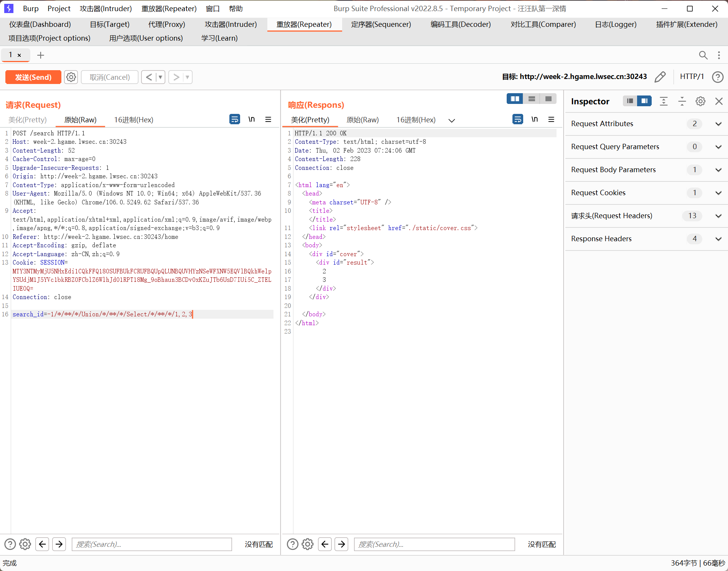This screenshot has width=728, height=571.
Task: Dock the Inspector to the left layout
Action: pyautogui.click(x=630, y=101)
